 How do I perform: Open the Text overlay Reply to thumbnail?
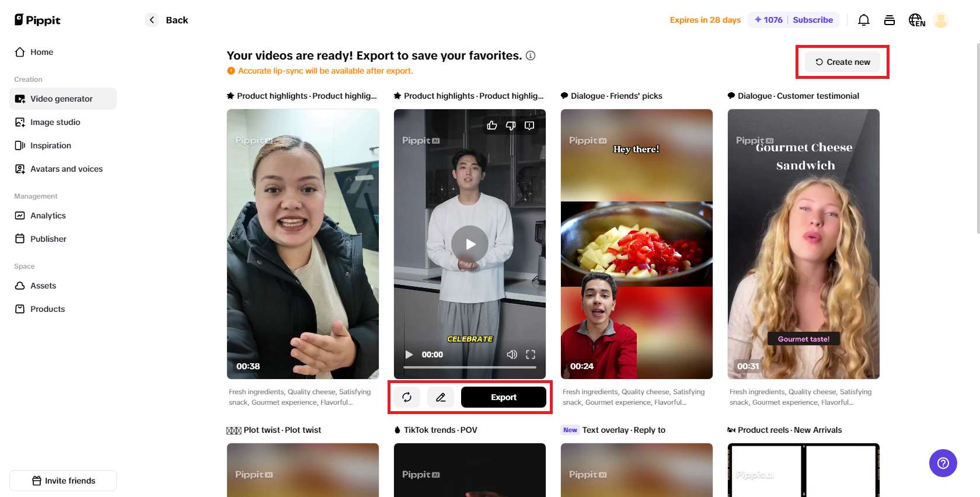tap(637, 470)
